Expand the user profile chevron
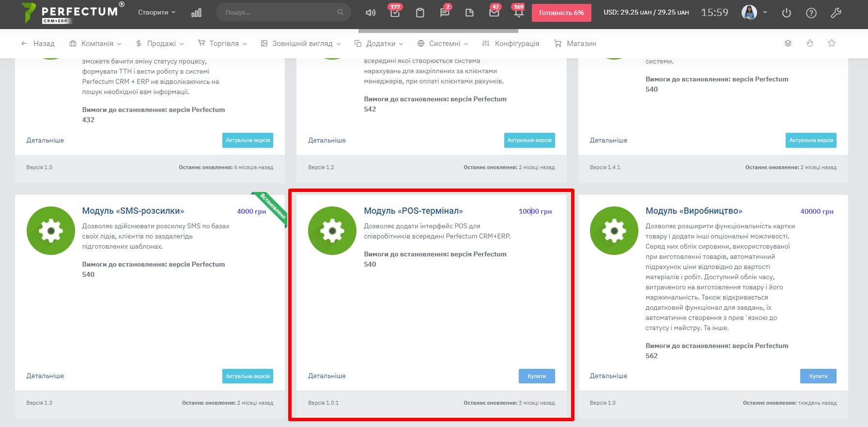 pyautogui.click(x=765, y=12)
